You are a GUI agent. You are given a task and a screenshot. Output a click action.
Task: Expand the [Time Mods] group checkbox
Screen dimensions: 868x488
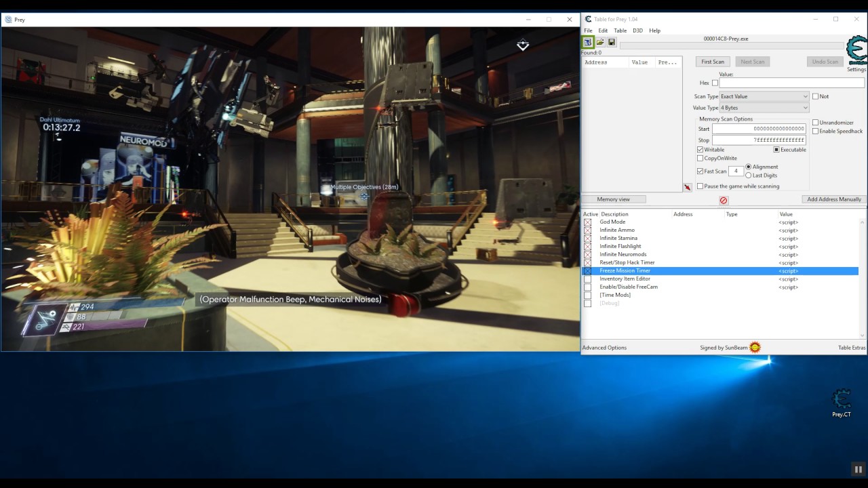587,296
